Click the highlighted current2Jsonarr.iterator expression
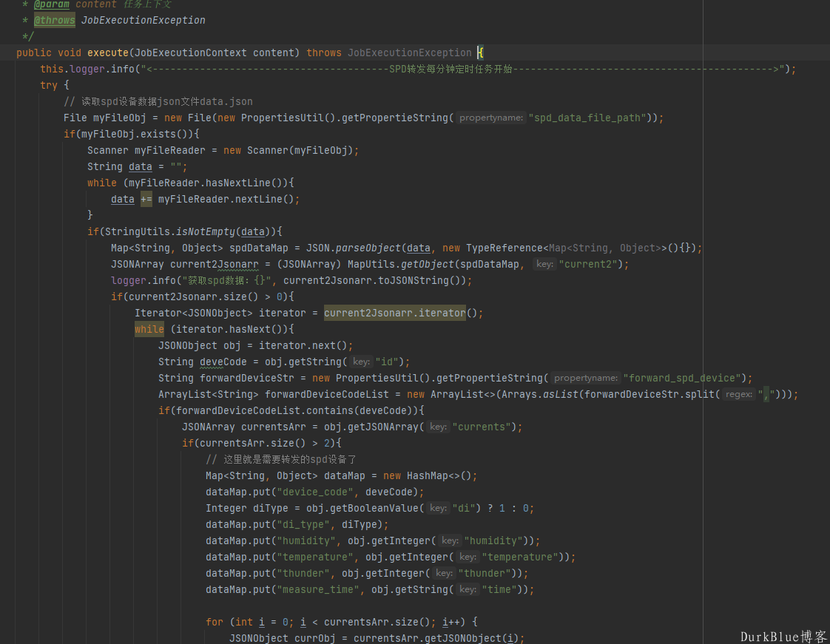Screen dimensions: 830x644 pyautogui.click(x=395, y=313)
